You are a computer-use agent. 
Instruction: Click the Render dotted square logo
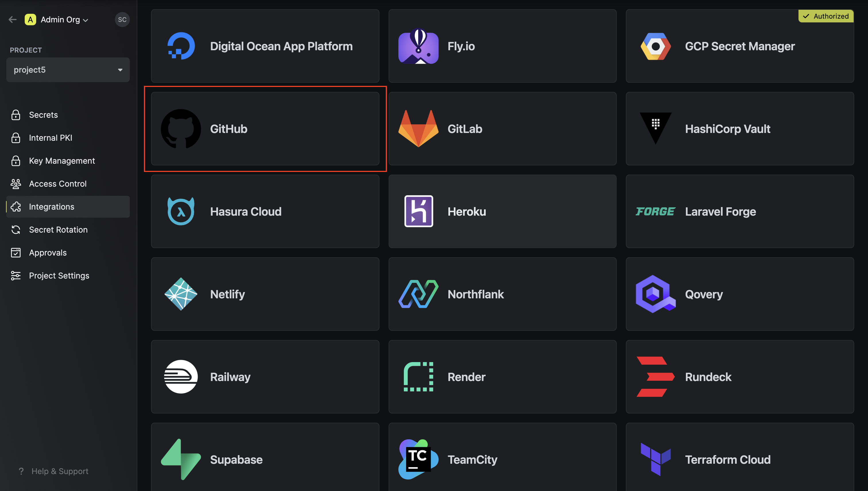click(418, 377)
